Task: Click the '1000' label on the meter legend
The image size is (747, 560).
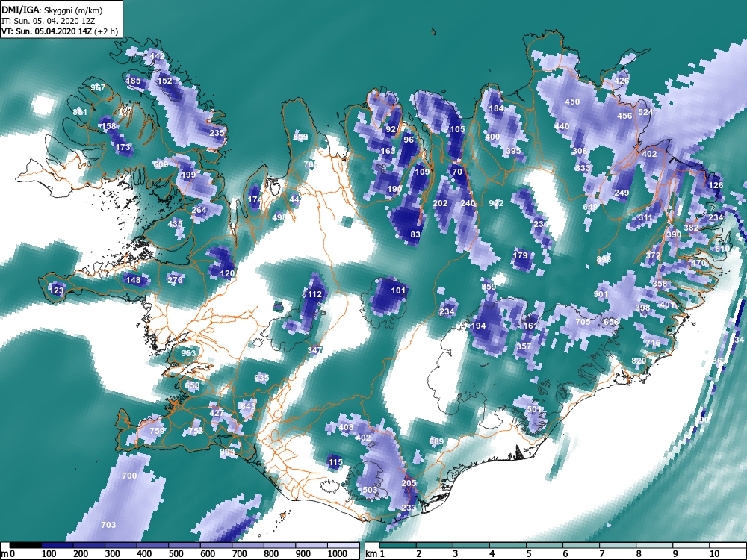Action: 338,554
